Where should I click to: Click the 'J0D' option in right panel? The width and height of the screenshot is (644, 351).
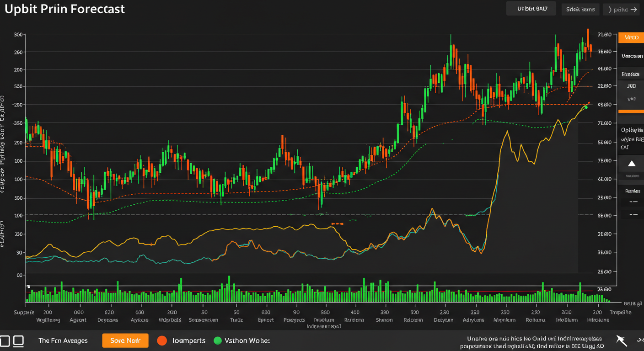631,86
